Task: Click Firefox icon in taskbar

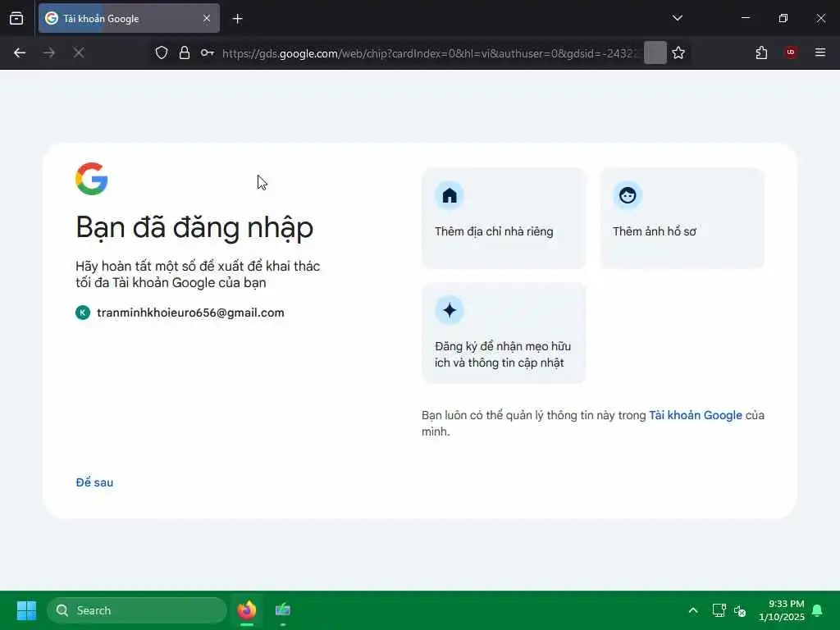Action: coord(246,610)
